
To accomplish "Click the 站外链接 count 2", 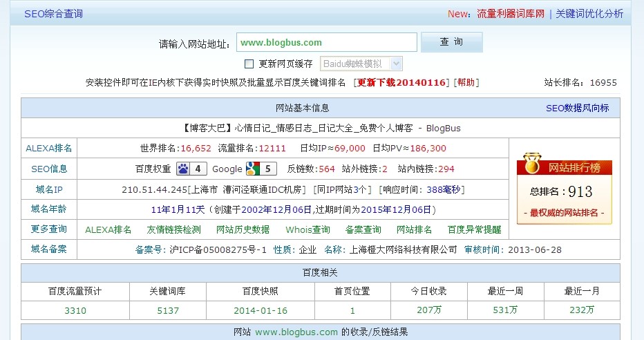I will 385,169.
